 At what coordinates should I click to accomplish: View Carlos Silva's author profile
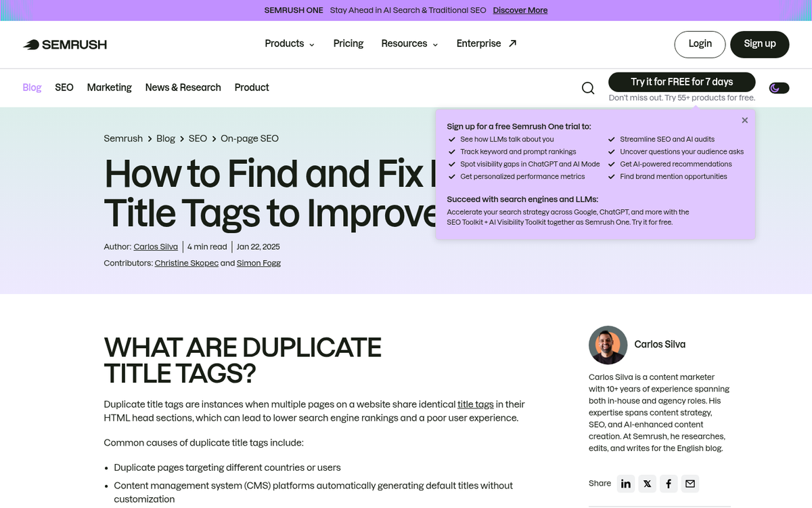[155, 247]
